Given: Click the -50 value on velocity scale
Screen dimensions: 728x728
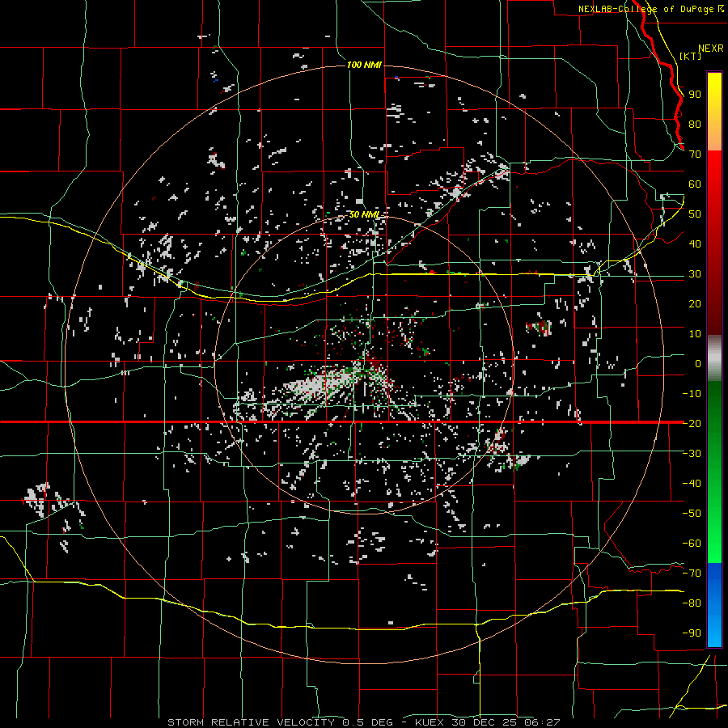Looking at the screenshot, I should pos(692,514).
